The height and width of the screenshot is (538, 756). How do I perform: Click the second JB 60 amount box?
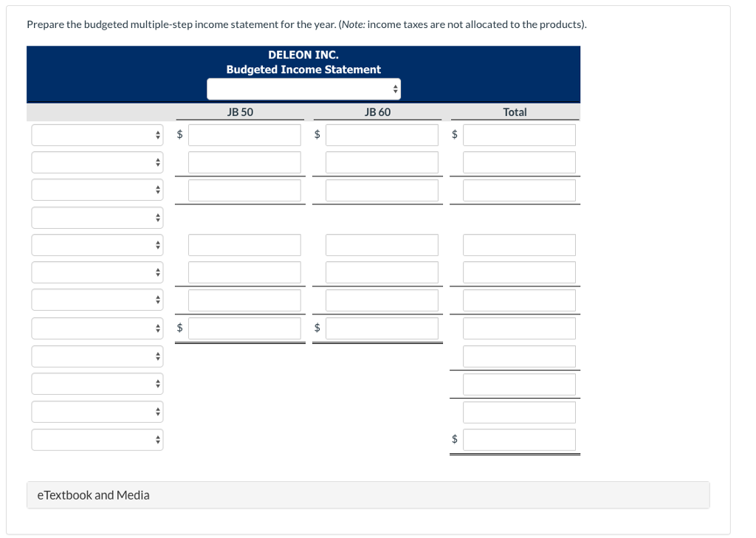pos(382,162)
